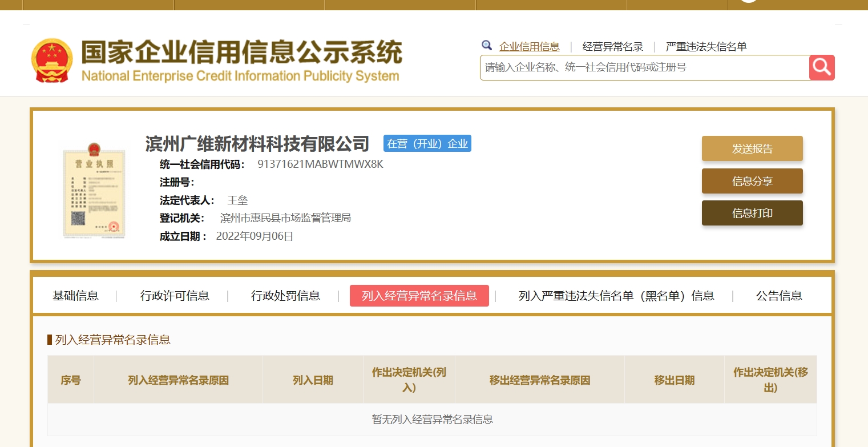Click the 移出日期 column header
The height and width of the screenshot is (447, 868).
click(675, 380)
